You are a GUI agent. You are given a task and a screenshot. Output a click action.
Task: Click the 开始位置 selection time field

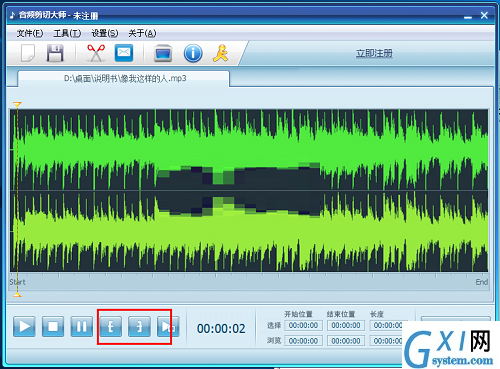pyautogui.click(x=303, y=325)
